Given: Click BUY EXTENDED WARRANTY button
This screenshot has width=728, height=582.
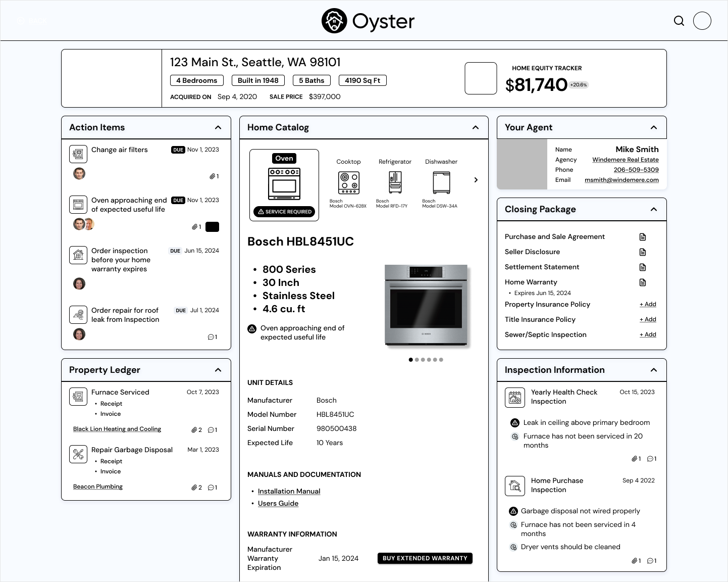Looking at the screenshot, I should coord(425,558).
